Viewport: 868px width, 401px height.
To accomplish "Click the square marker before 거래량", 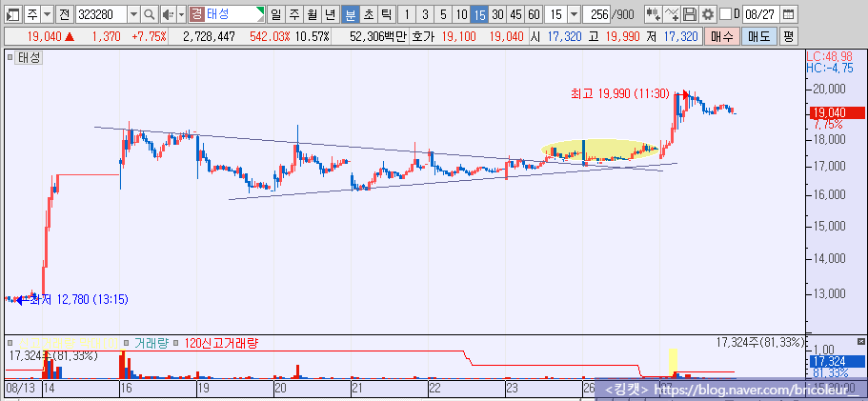I will tap(128, 344).
